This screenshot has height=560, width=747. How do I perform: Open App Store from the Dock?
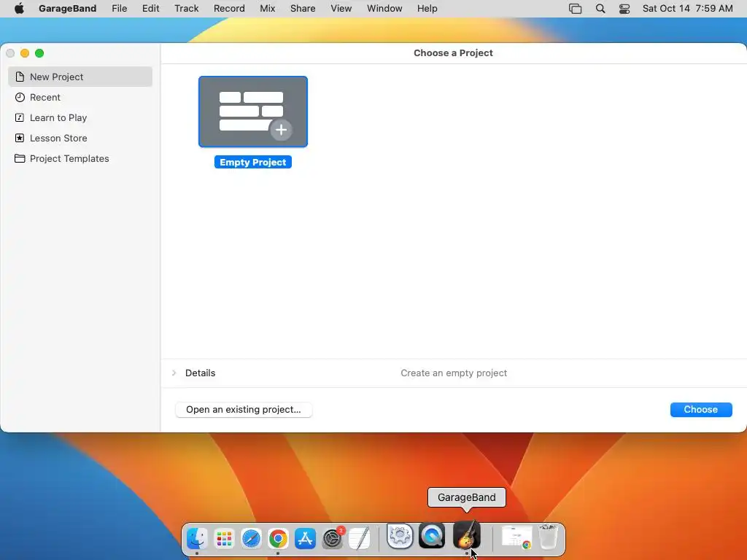point(305,539)
